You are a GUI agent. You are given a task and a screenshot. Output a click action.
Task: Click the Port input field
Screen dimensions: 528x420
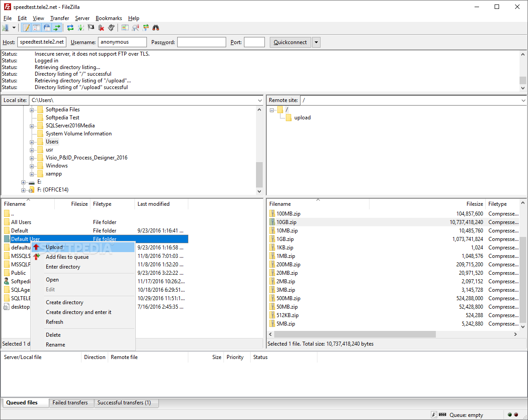(x=254, y=42)
